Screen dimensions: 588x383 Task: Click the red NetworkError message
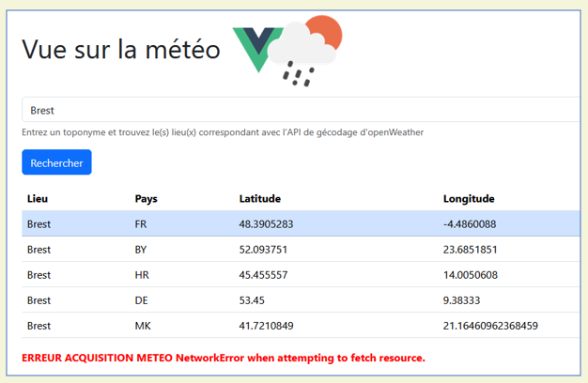tap(223, 358)
